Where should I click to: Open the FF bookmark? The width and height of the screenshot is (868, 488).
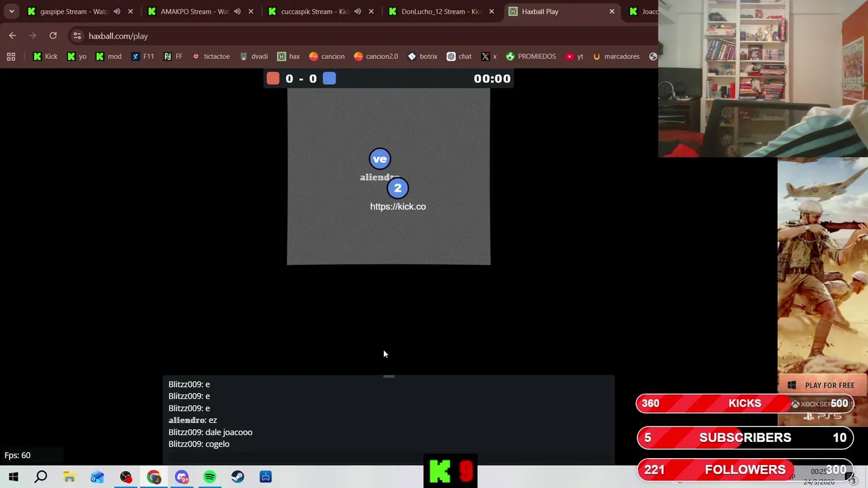[173, 56]
